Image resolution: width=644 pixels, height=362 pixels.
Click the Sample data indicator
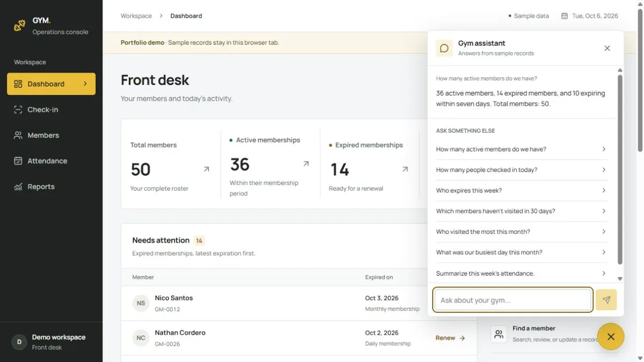pos(529,16)
